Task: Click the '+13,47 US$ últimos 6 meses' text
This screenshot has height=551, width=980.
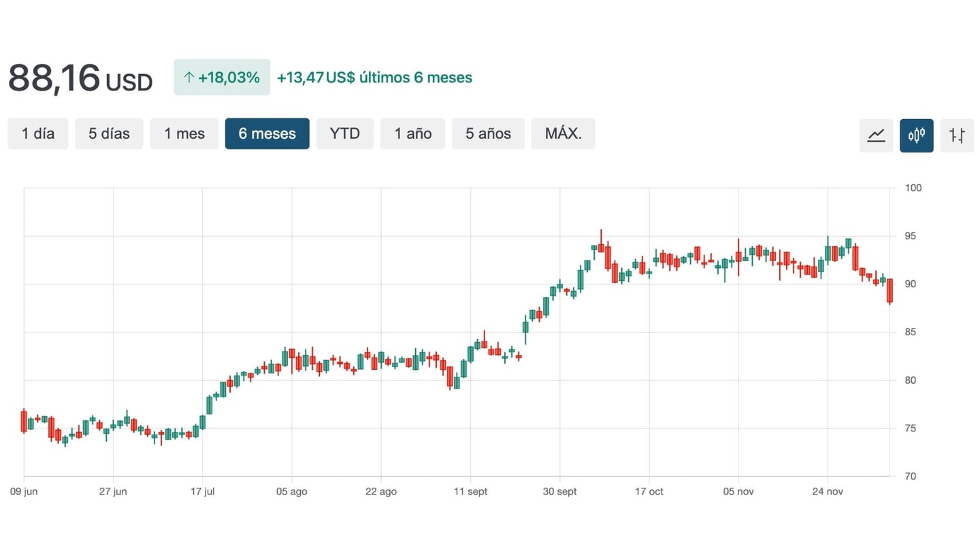Action: point(374,78)
